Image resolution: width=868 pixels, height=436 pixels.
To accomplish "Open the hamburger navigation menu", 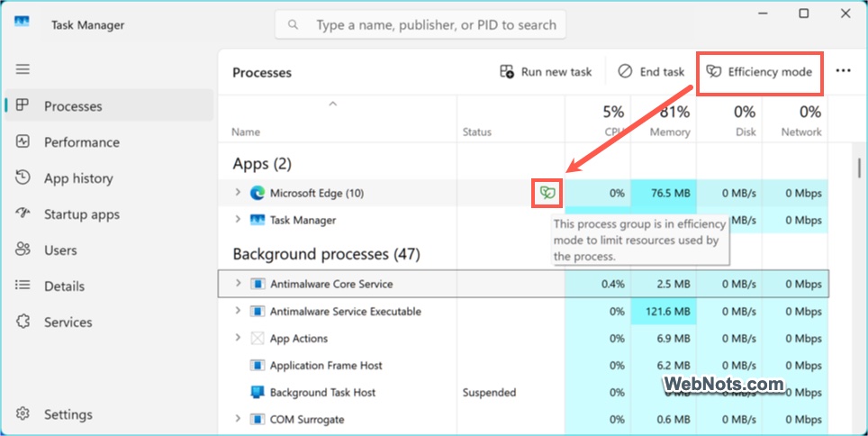I will point(23,69).
